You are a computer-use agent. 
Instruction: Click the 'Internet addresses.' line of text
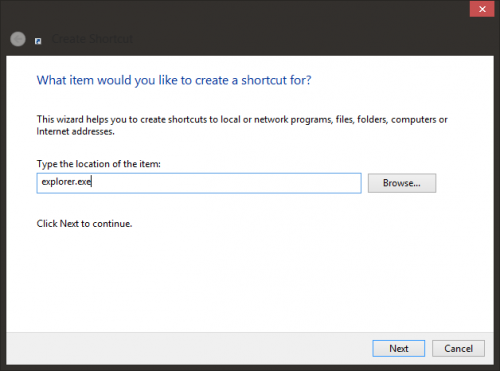point(76,132)
